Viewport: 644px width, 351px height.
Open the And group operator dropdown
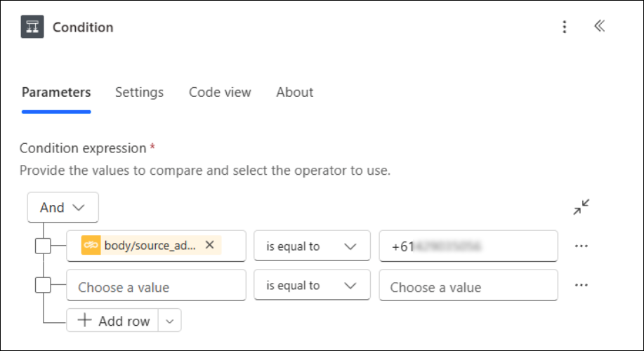click(x=63, y=207)
